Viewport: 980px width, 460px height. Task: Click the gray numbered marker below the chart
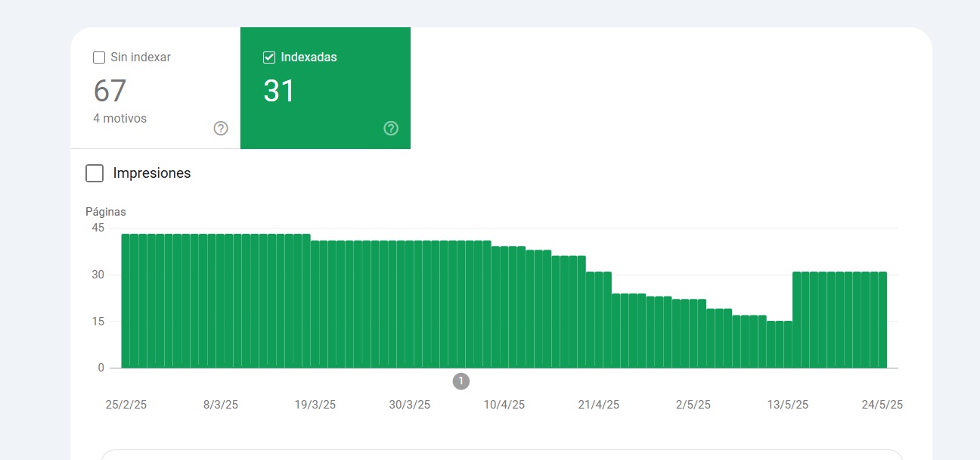[x=461, y=381]
